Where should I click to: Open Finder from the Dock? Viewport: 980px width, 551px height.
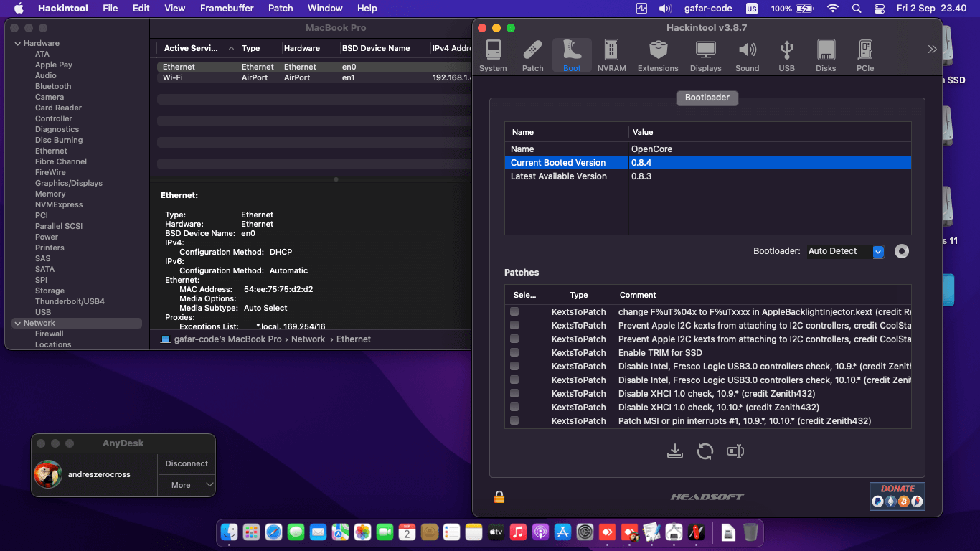(230, 532)
